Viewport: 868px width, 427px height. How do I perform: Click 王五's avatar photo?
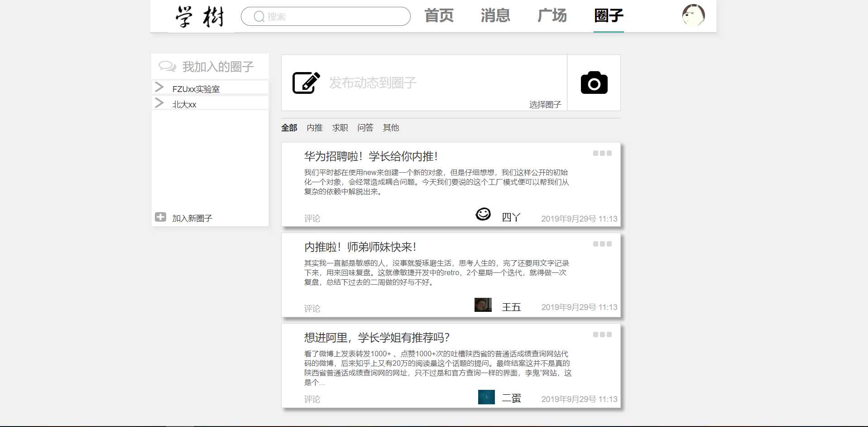pyautogui.click(x=483, y=305)
